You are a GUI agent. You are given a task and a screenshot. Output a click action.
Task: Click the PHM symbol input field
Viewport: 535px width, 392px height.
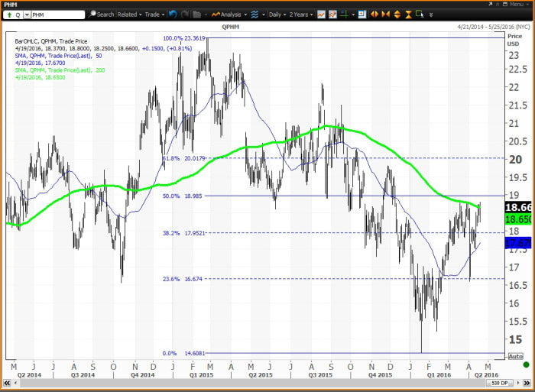(58, 14)
